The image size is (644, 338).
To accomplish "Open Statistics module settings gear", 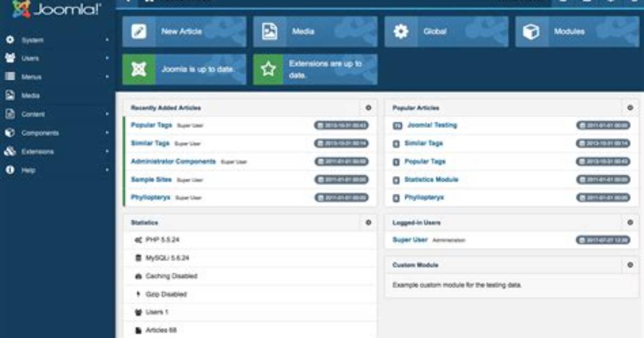I will coord(368,222).
